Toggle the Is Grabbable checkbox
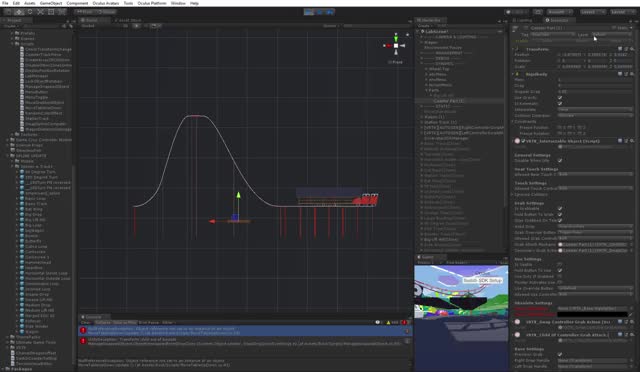The width and height of the screenshot is (640, 372). point(560,208)
